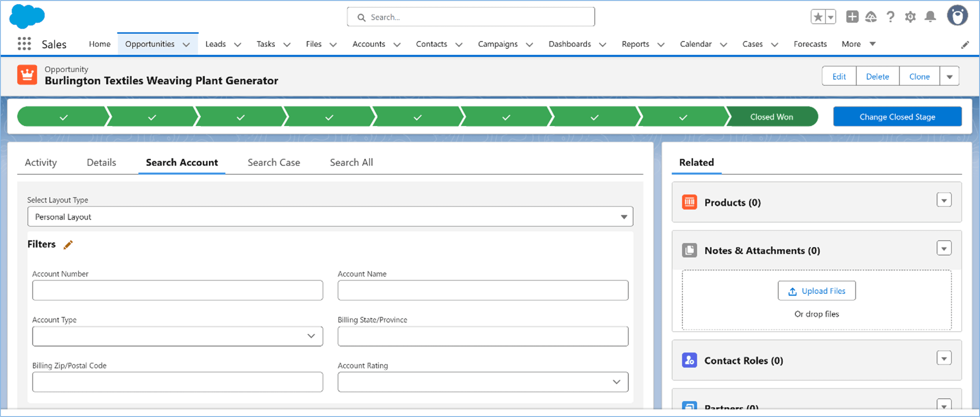This screenshot has width=980, height=417.
Task: Open the Products section actions dropdown
Action: click(944, 200)
